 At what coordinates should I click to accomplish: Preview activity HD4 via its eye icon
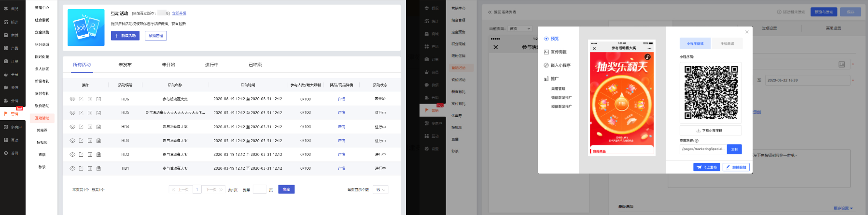point(72,127)
